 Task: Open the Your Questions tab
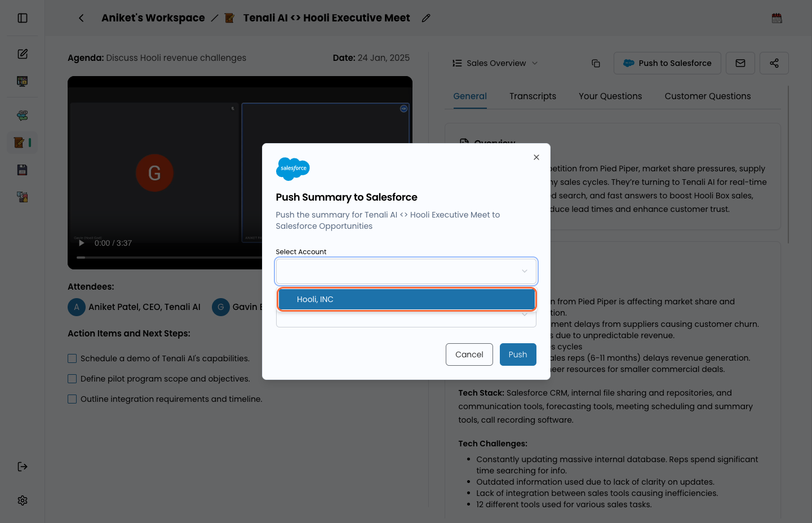click(610, 96)
